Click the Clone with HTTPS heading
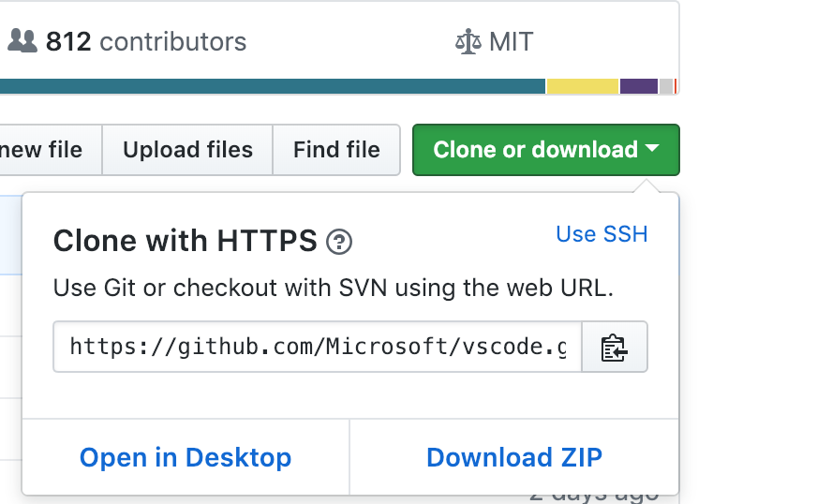 185,241
